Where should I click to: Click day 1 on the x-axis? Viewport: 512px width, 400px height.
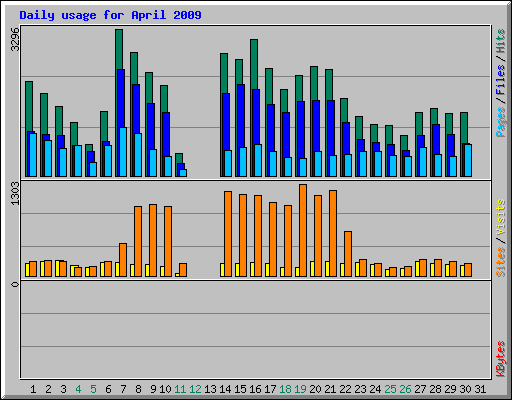click(33, 389)
